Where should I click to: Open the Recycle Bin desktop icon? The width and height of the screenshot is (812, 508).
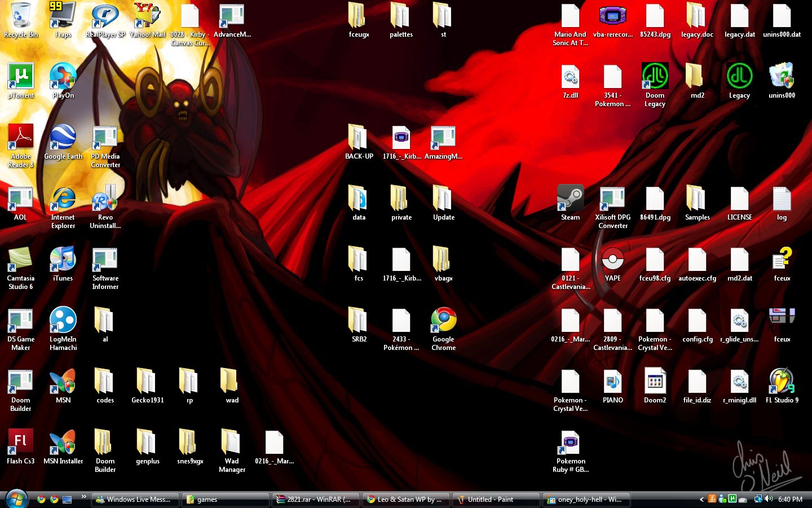pyautogui.click(x=21, y=20)
